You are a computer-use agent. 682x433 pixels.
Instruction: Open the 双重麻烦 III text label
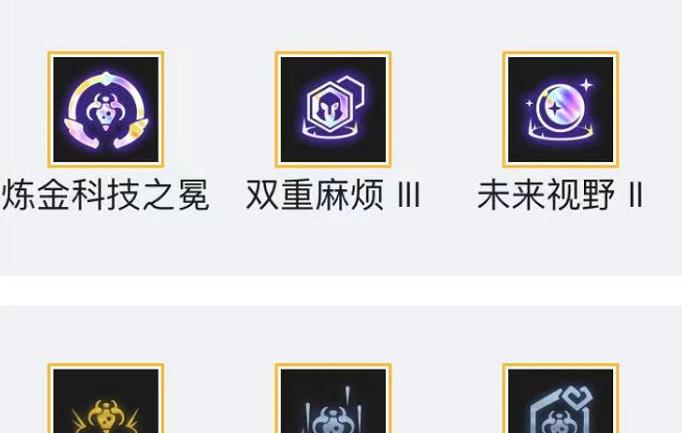pyautogui.click(x=333, y=195)
